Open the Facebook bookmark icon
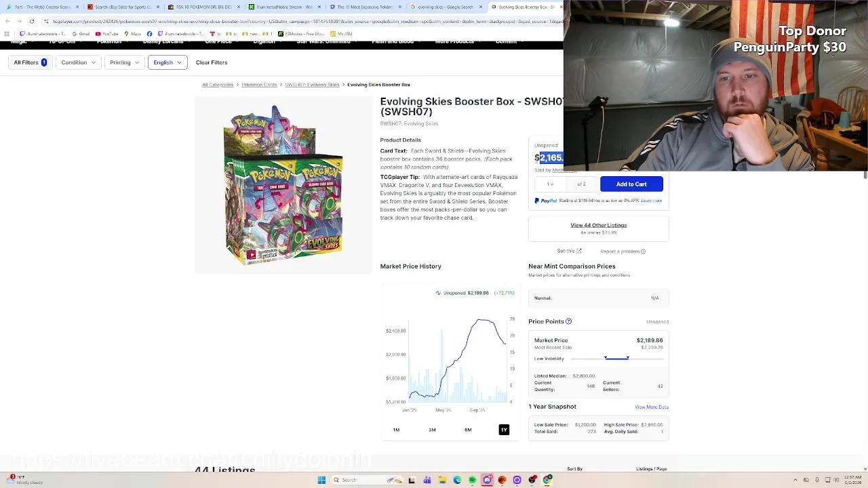This screenshot has height=488, width=868. pyautogui.click(x=150, y=34)
